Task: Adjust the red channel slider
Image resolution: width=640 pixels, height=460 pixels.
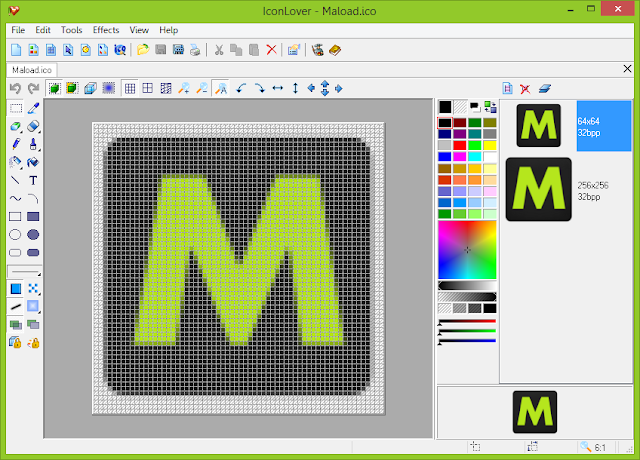Action: (467, 322)
